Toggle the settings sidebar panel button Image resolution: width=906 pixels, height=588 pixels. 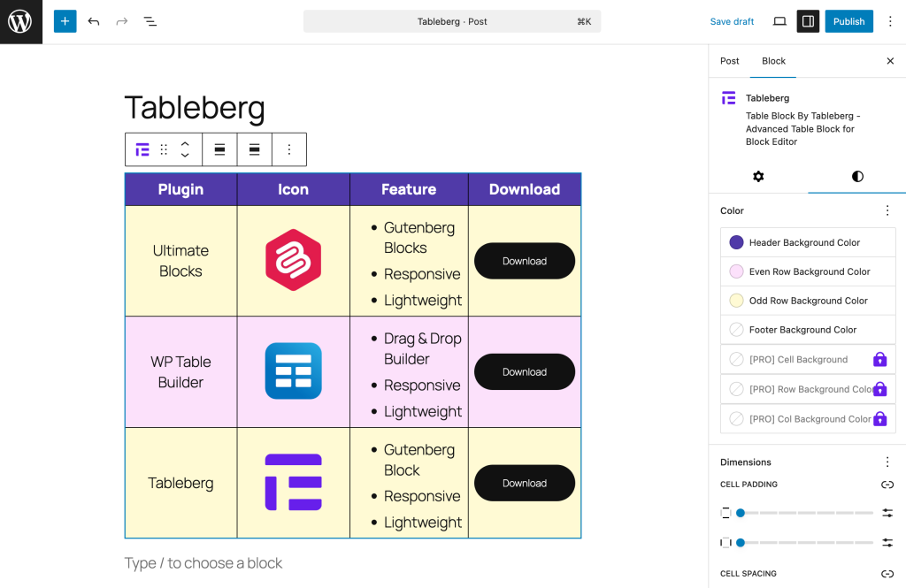[x=808, y=21]
